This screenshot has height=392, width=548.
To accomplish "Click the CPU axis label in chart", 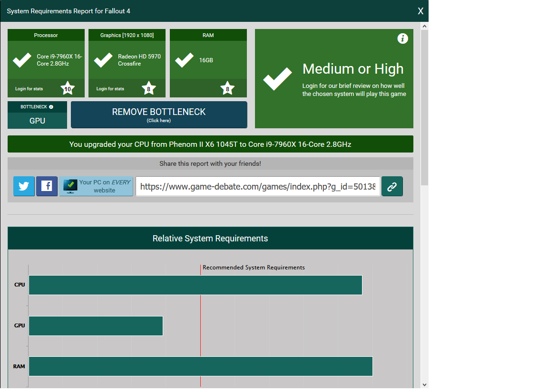I will (20, 285).
